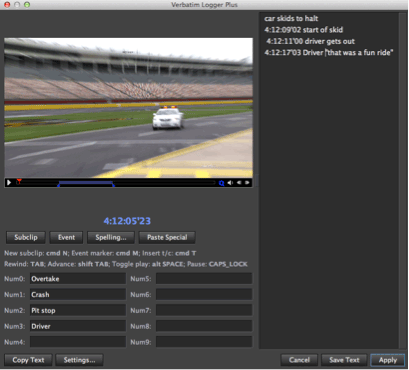The image size is (409, 370).
Task: Focus the empty Num6 field
Action: click(204, 295)
